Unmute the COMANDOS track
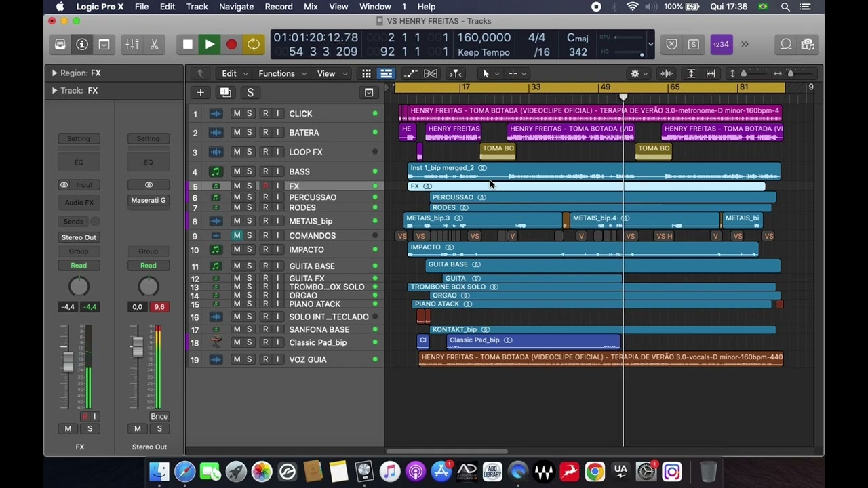This screenshot has height=488, width=868. 237,235
